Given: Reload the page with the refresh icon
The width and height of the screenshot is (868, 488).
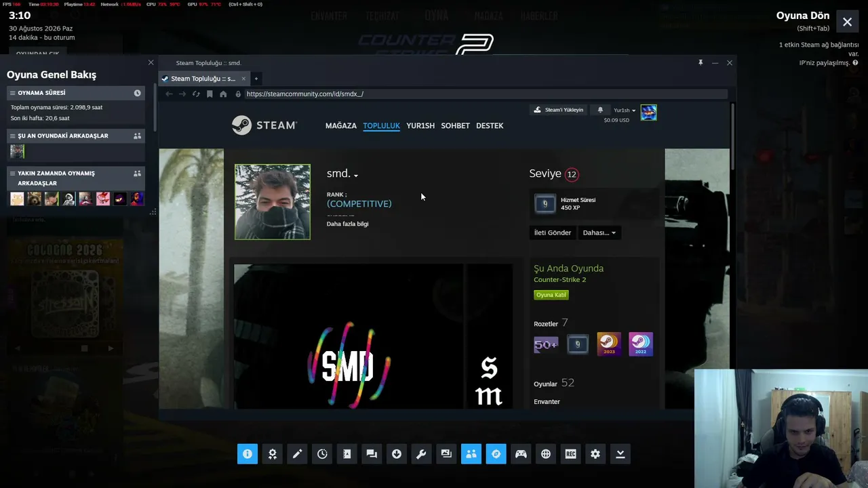Looking at the screenshot, I should [196, 94].
